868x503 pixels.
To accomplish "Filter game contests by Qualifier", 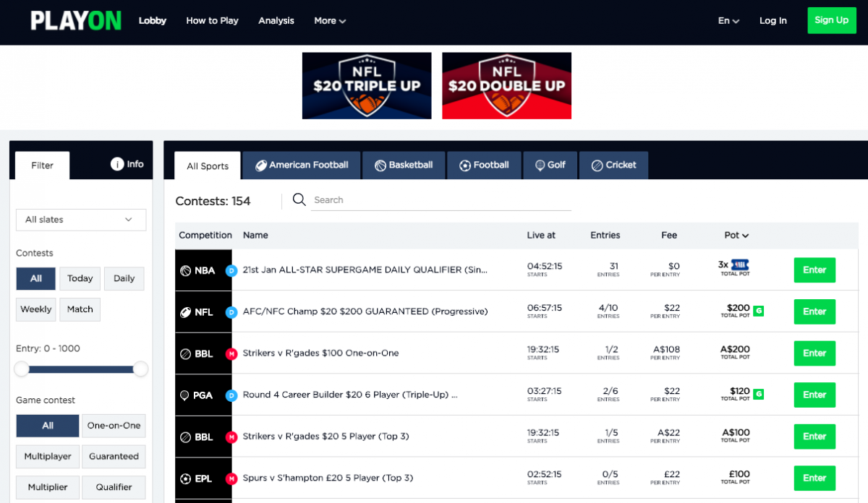I will coord(114,488).
